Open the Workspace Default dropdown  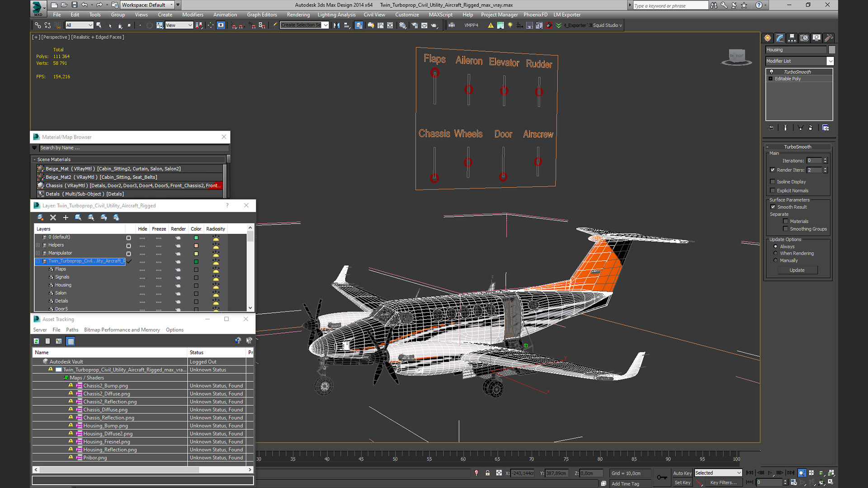tap(147, 5)
